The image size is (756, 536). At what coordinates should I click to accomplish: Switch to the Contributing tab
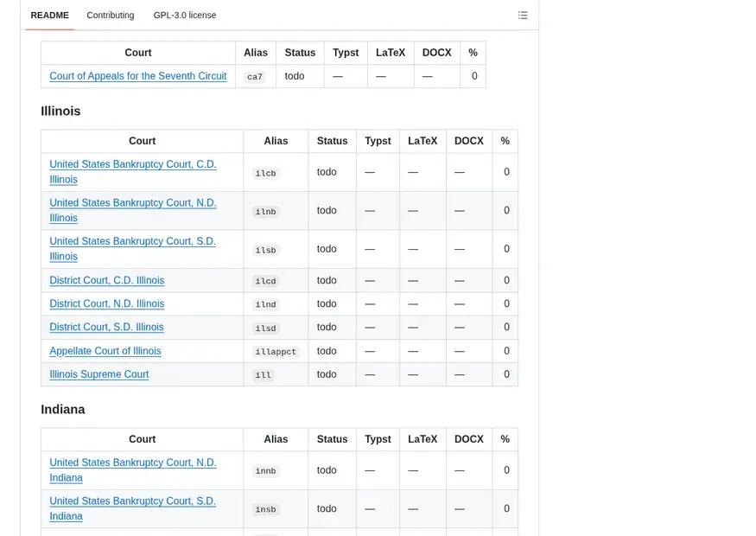(111, 16)
